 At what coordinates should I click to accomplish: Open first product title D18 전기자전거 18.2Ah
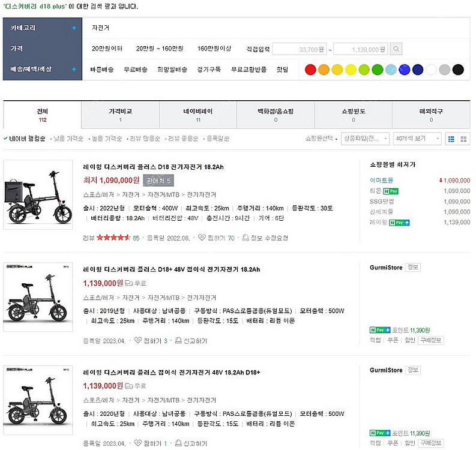pyautogui.click(x=153, y=167)
